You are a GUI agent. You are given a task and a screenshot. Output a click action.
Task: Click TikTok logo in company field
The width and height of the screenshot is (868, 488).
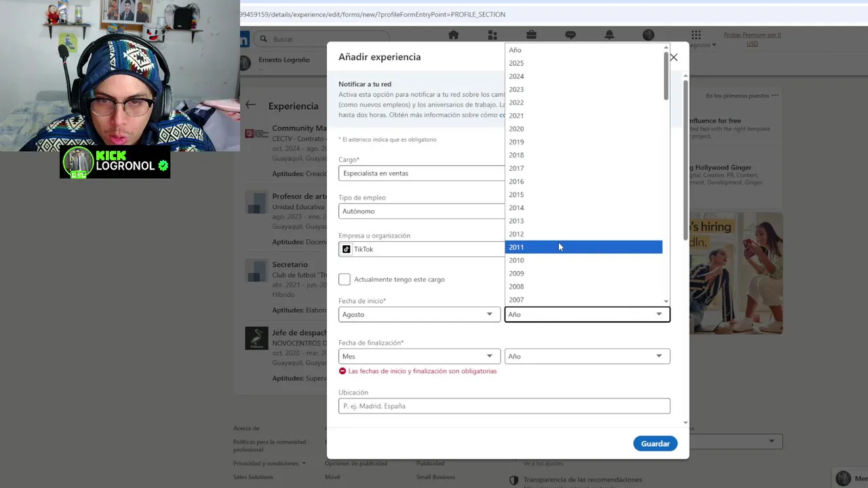pyautogui.click(x=347, y=249)
